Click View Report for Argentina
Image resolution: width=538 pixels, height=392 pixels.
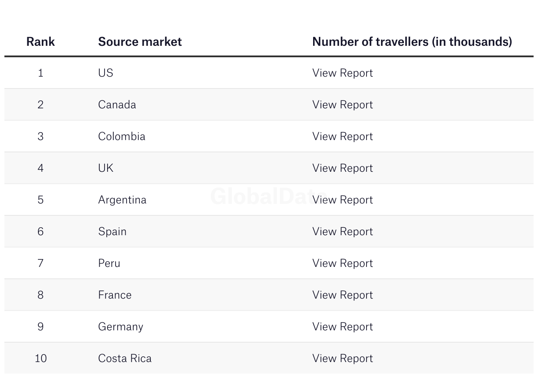[342, 200]
